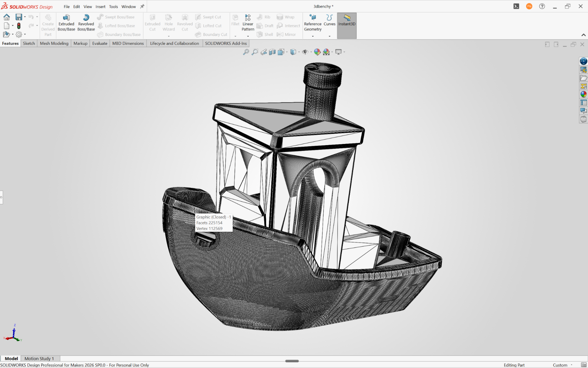Select the Extruded Boss/Base tool
The image size is (588, 368).
coord(66,23)
